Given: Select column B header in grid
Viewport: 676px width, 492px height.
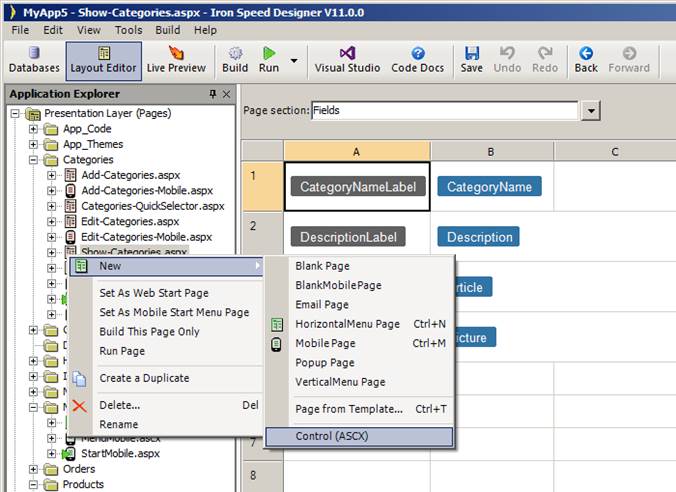Looking at the screenshot, I should click(491, 152).
